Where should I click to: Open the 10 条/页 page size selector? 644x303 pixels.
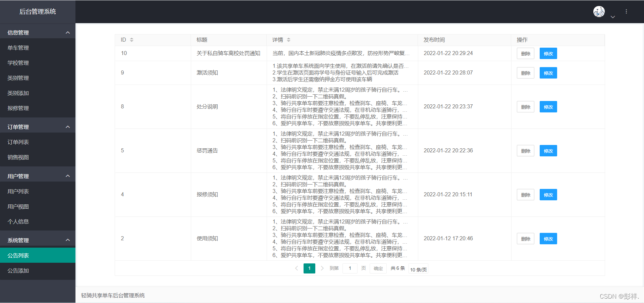tap(418, 269)
